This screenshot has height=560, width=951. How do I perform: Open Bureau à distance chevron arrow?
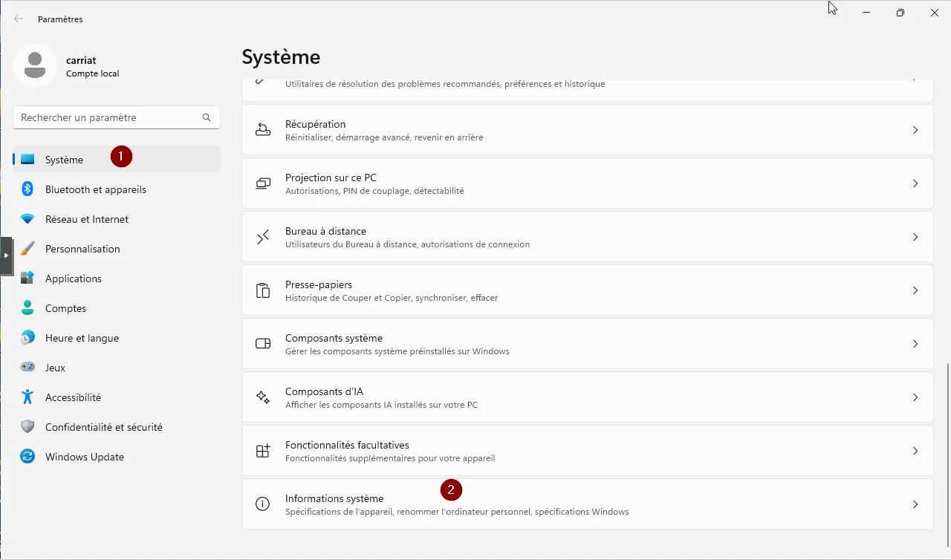(915, 237)
